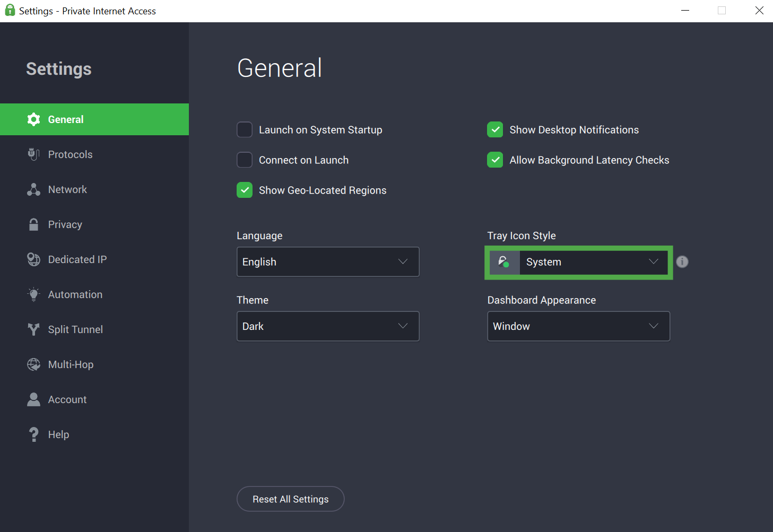Uncheck Show Geo-Located Regions
773x532 pixels.
(245, 190)
